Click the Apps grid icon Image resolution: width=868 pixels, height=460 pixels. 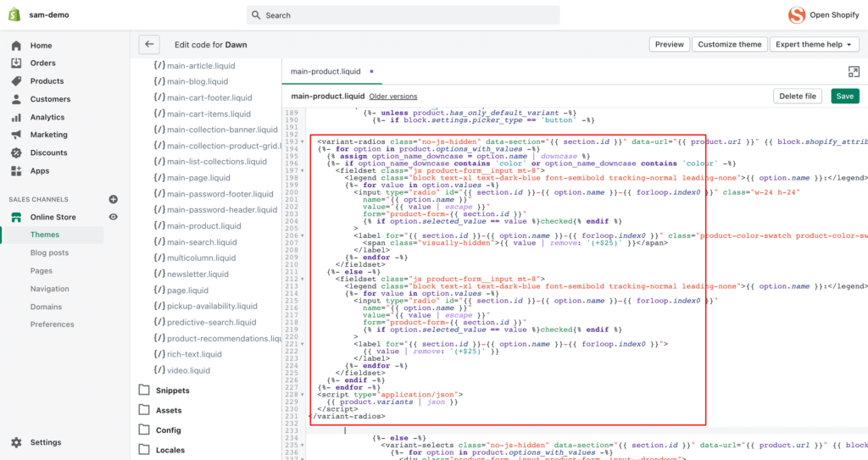tap(16, 171)
